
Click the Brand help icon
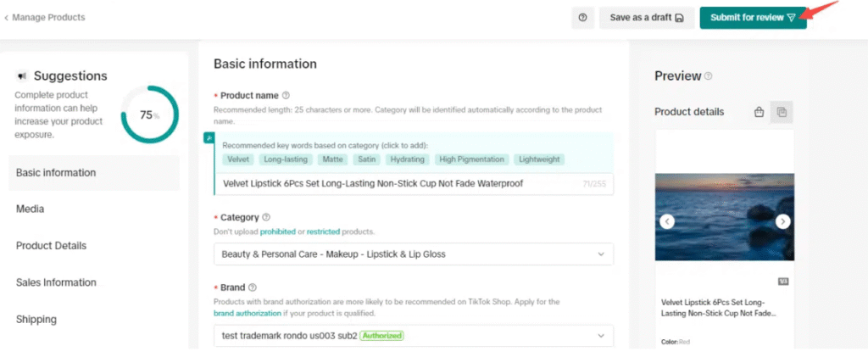[253, 288]
